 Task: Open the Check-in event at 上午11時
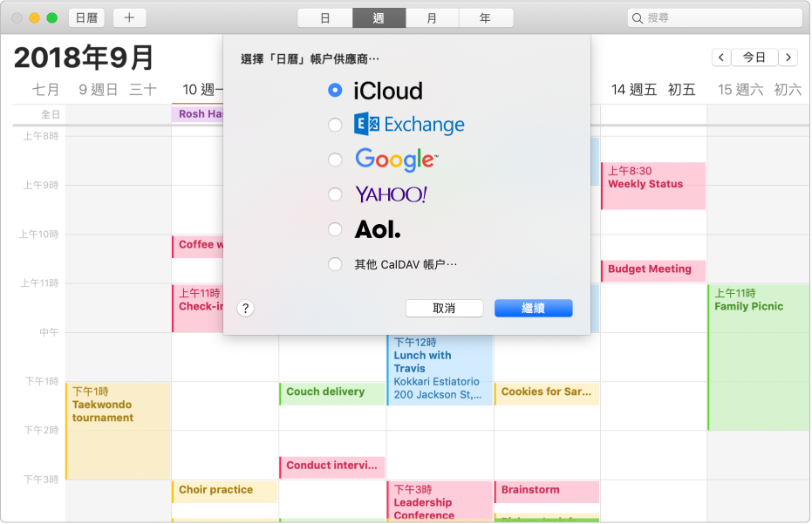pos(198,308)
